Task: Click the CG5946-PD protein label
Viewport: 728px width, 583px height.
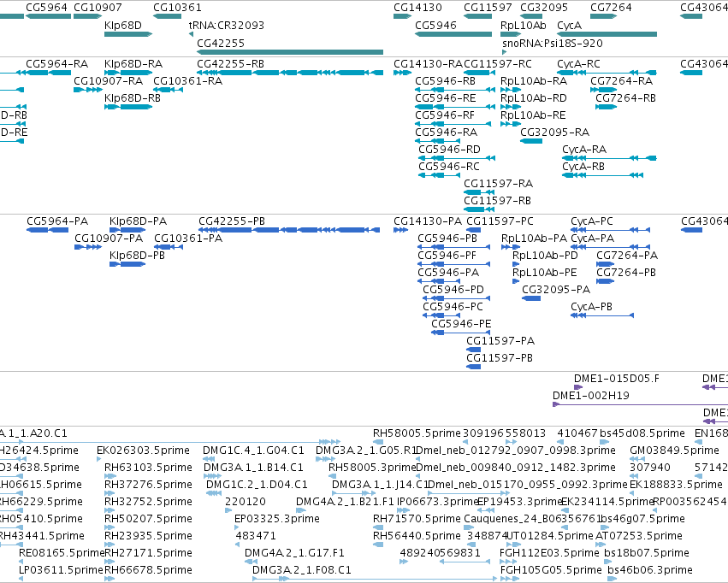Action: [453, 290]
